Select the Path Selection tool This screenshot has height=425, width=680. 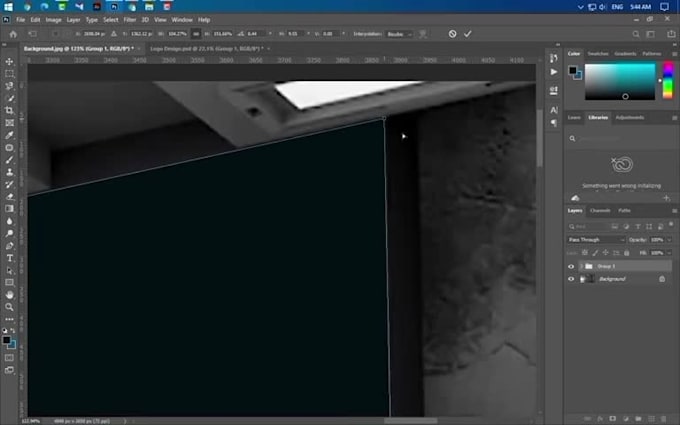pos(9,270)
